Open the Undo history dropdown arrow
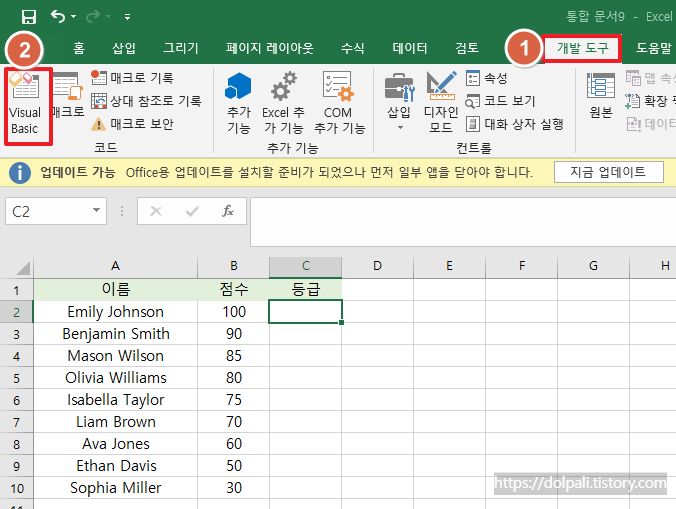Screen dimensions: 676x509 (74, 17)
